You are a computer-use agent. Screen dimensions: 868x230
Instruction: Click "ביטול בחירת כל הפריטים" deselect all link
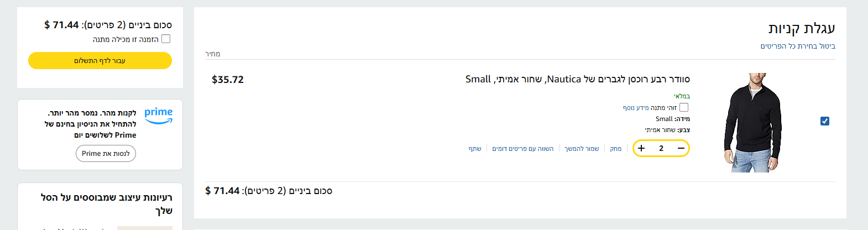pos(797,46)
